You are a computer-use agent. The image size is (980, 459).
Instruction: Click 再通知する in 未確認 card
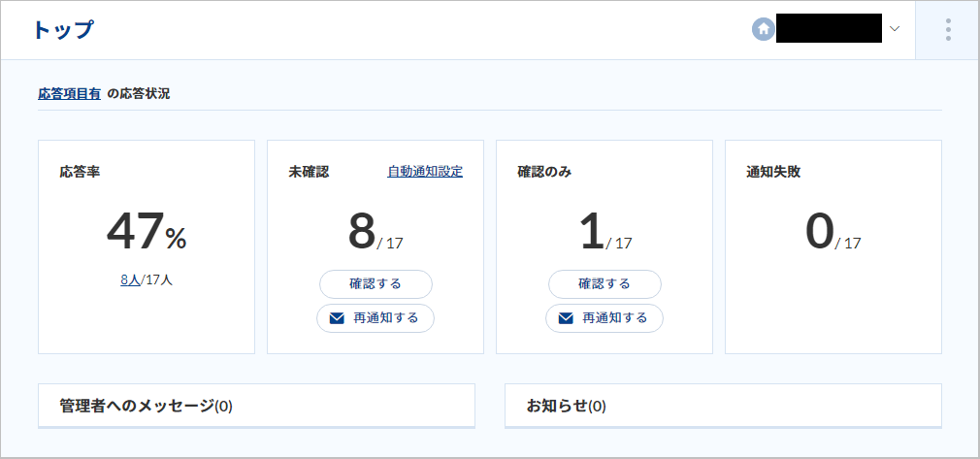[x=376, y=318]
